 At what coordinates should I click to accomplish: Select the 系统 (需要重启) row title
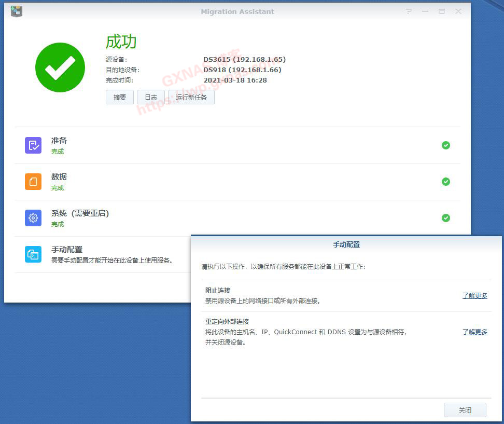(80, 213)
